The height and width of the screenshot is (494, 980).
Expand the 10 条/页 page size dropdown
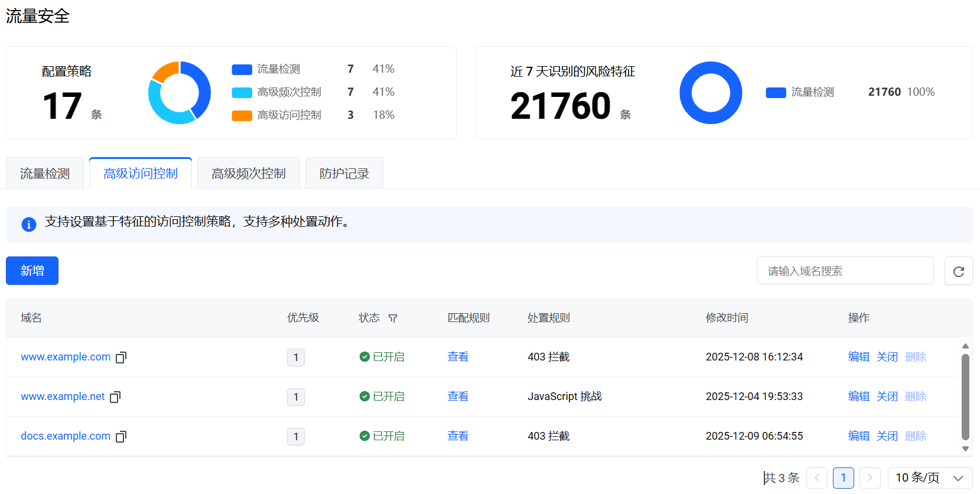(x=929, y=478)
